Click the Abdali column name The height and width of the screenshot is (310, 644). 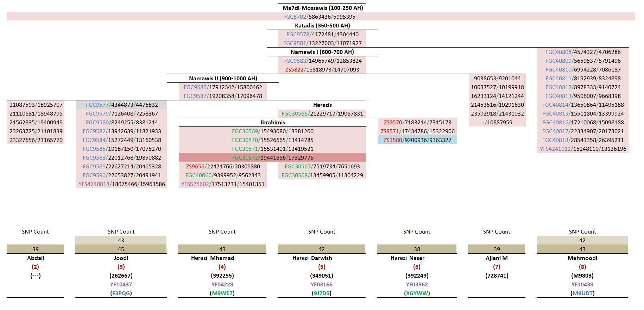click(35, 258)
